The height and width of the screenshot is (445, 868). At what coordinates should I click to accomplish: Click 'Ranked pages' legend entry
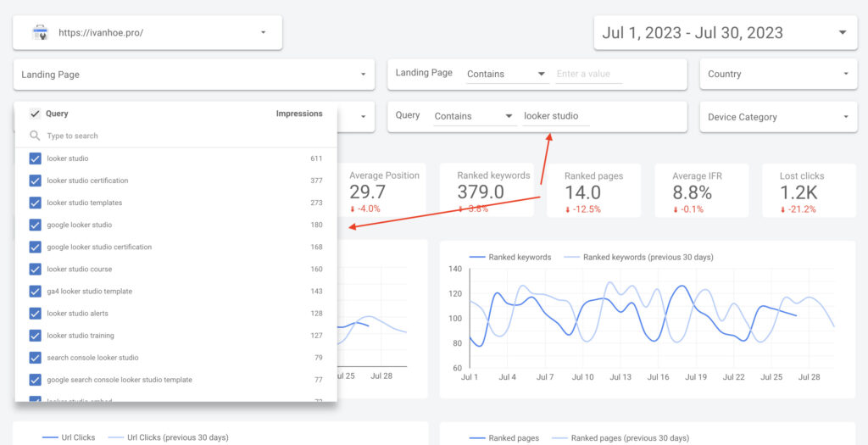[504, 438]
